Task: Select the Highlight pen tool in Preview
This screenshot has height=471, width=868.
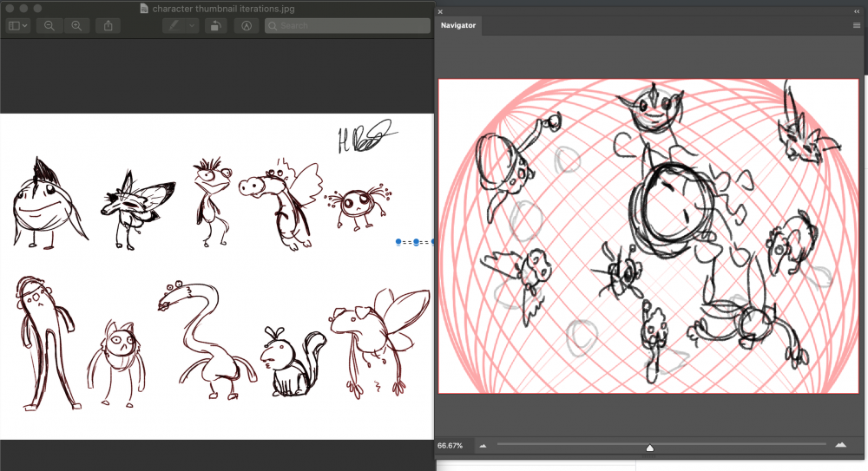Action: 174,26
